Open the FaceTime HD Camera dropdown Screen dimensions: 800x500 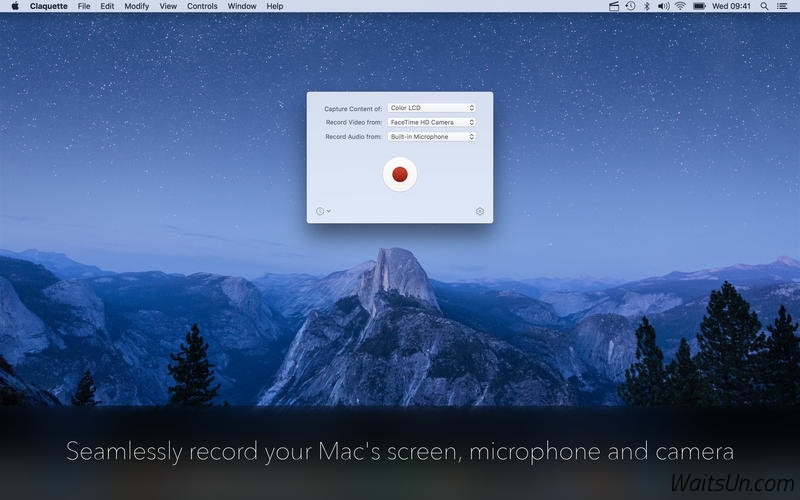[431, 122]
